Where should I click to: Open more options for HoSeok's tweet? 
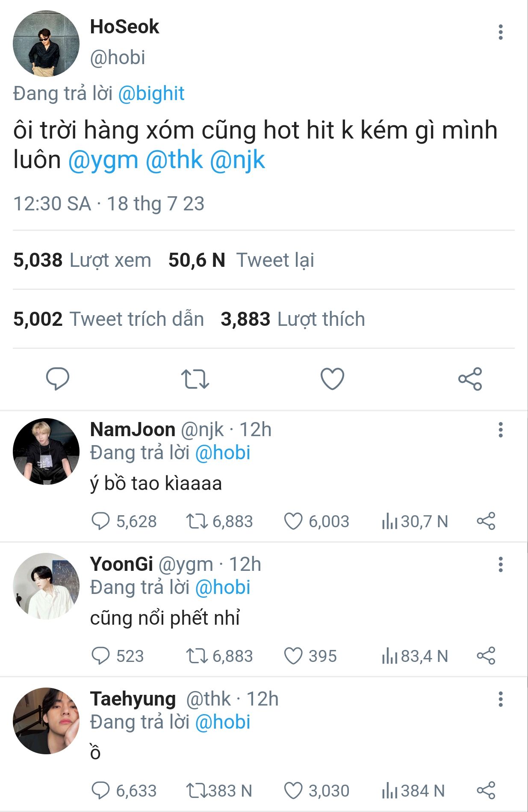500,32
